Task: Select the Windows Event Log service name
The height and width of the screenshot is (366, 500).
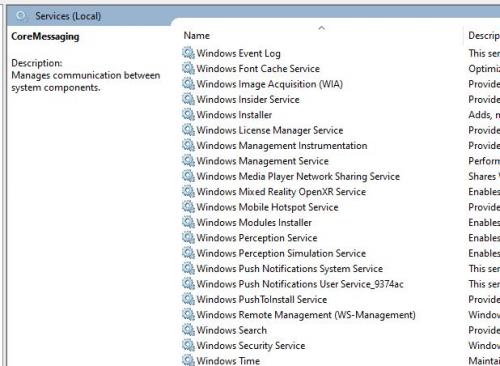Action: pos(239,53)
